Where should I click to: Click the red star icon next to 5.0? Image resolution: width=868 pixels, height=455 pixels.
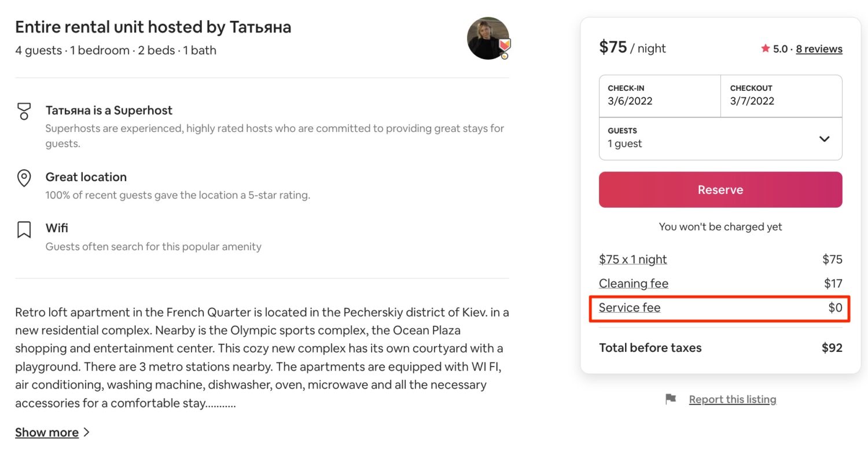click(765, 49)
